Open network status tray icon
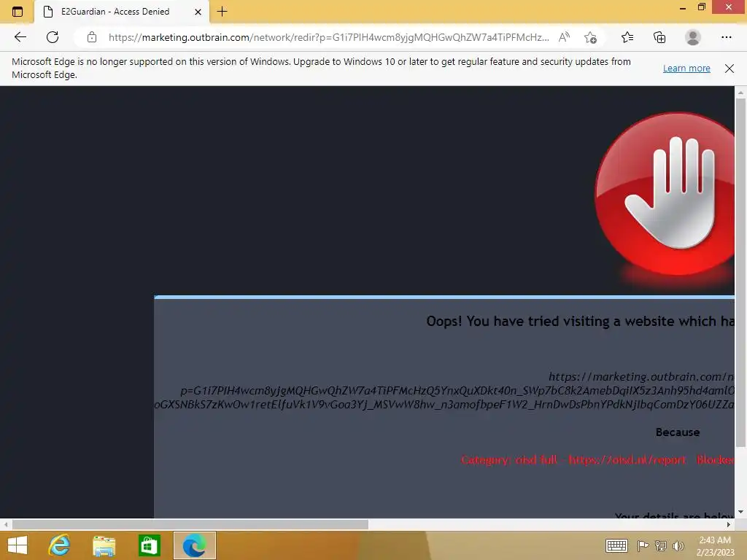 pos(661,545)
